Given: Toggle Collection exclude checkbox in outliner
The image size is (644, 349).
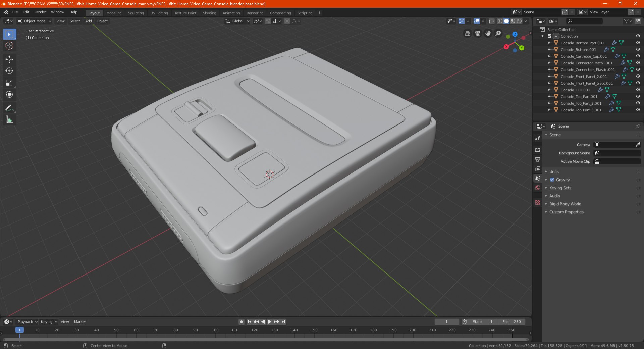Looking at the screenshot, I should [x=549, y=36].
